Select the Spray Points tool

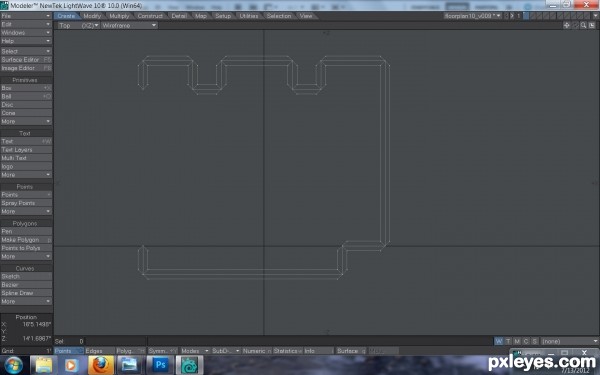coord(26,203)
